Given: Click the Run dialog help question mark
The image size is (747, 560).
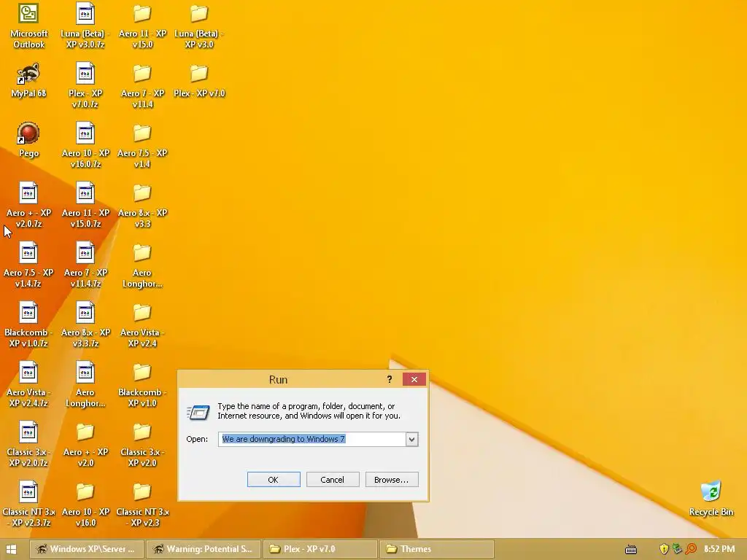Looking at the screenshot, I should (390, 379).
